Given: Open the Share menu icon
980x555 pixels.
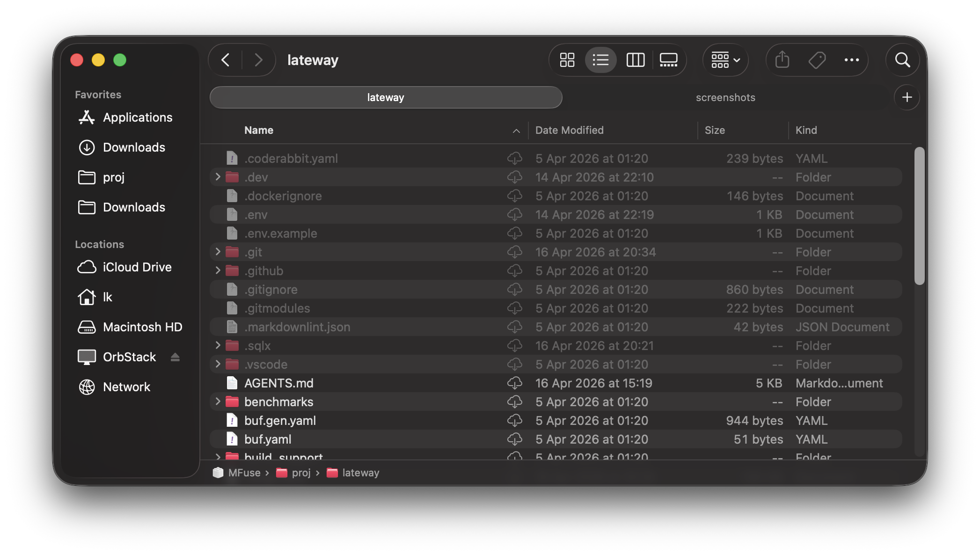Looking at the screenshot, I should 782,60.
